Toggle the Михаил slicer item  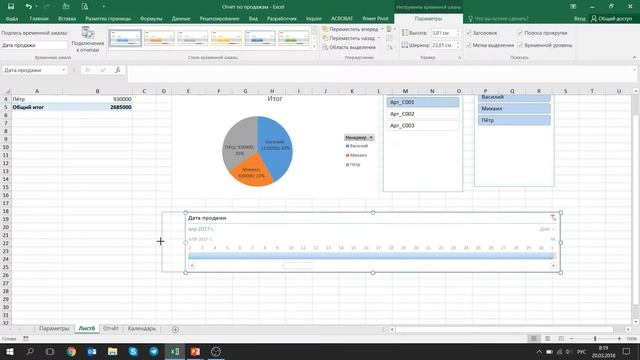click(514, 109)
